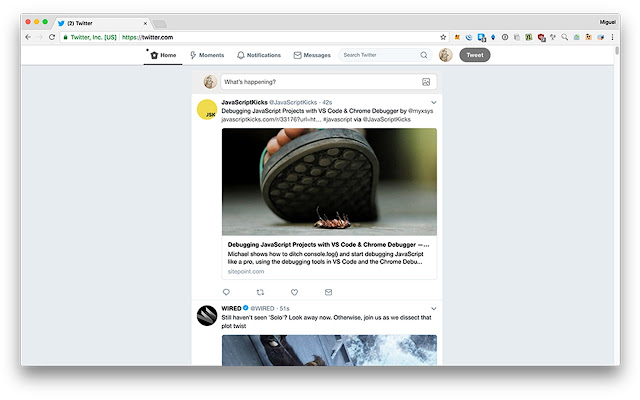Open JavaScriptKicks profile name link
Image resolution: width=640 pixels, height=400 pixels.
pos(244,102)
